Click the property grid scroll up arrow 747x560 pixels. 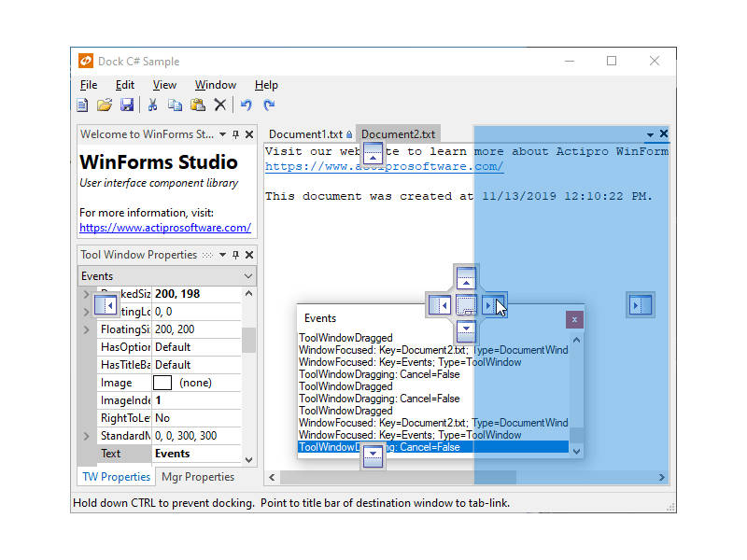(x=248, y=293)
